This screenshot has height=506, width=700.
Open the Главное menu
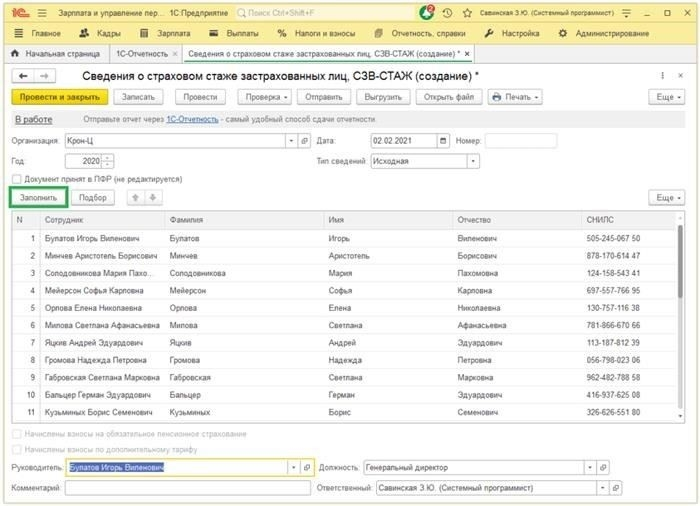(x=38, y=33)
